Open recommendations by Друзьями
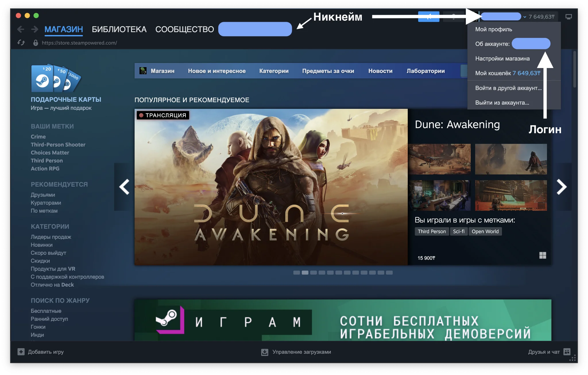 point(43,195)
